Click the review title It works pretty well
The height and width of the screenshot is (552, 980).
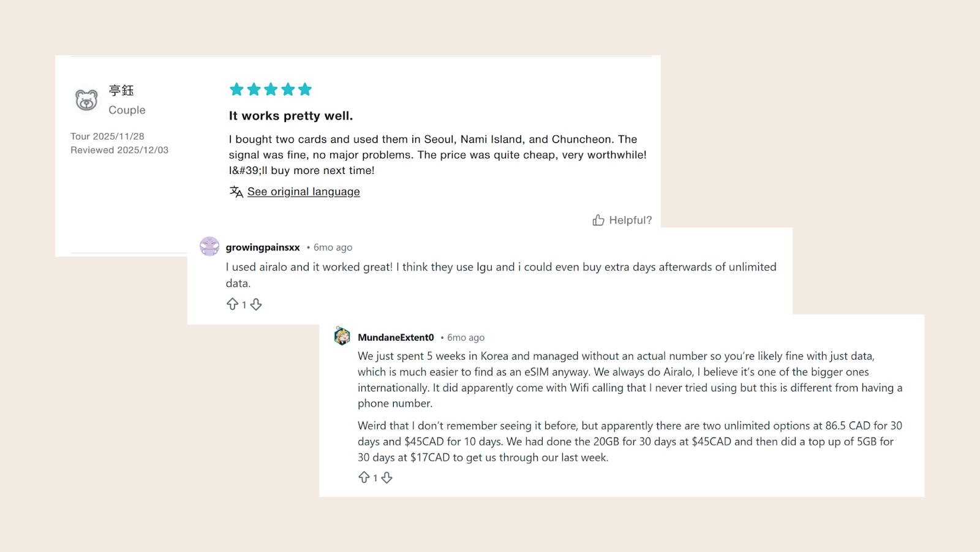pos(290,115)
